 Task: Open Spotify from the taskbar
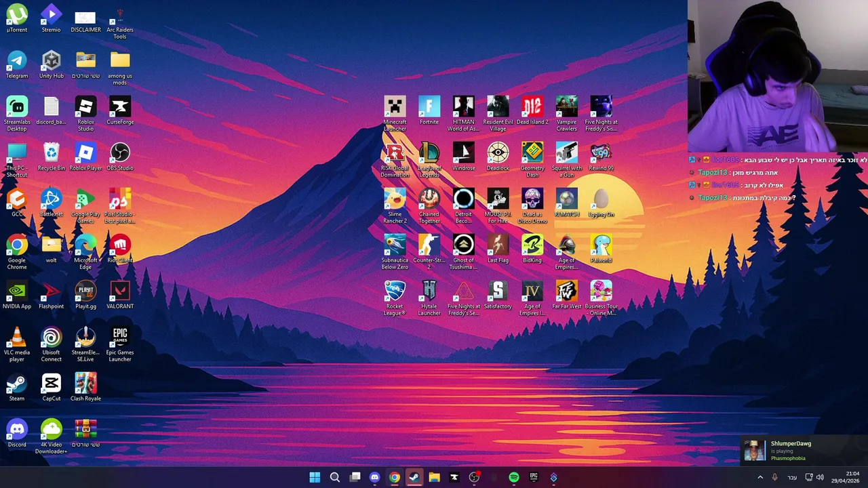click(514, 477)
